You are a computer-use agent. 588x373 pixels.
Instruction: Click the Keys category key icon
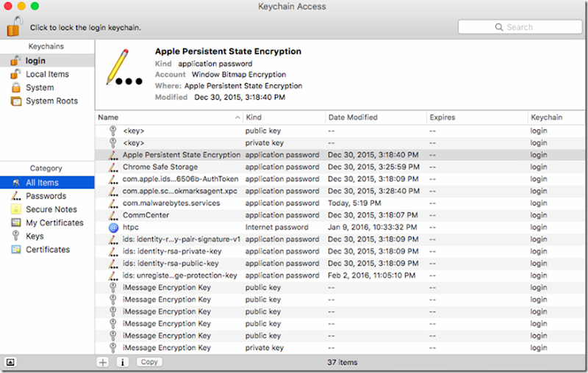coord(15,236)
